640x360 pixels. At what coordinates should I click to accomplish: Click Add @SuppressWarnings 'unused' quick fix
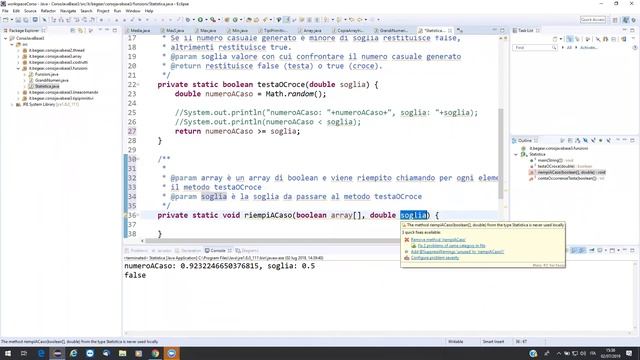(x=457, y=252)
